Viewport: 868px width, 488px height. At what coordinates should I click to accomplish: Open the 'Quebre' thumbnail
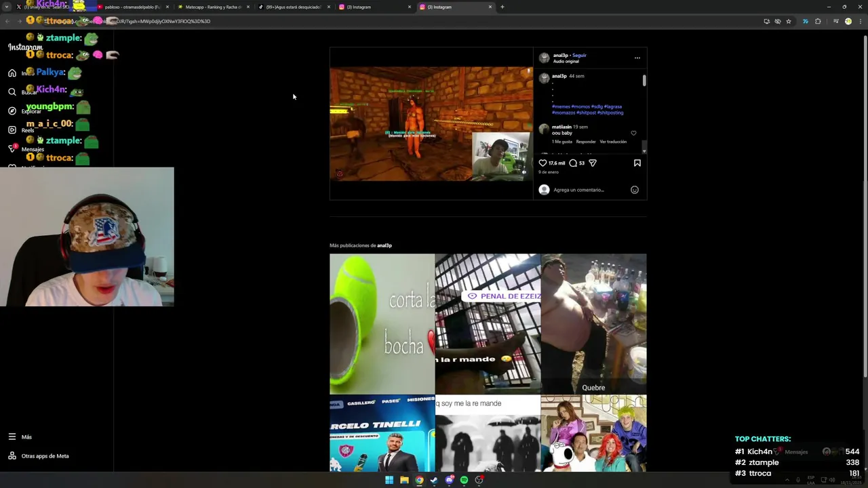(593, 324)
